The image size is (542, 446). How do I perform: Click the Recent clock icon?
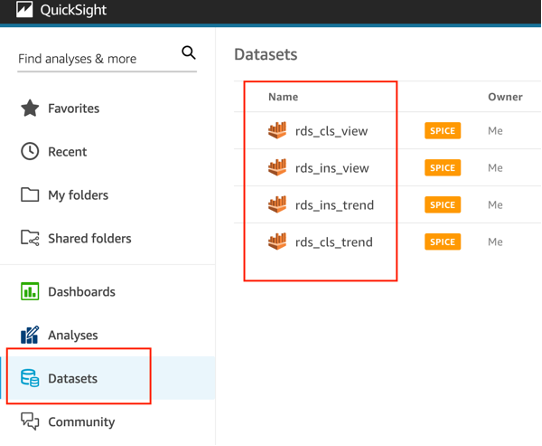click(x=30, y=151)
